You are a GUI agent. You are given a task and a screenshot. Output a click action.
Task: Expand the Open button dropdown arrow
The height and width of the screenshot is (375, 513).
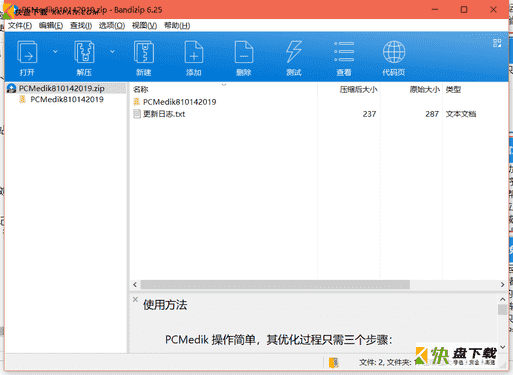coord(55,52)
